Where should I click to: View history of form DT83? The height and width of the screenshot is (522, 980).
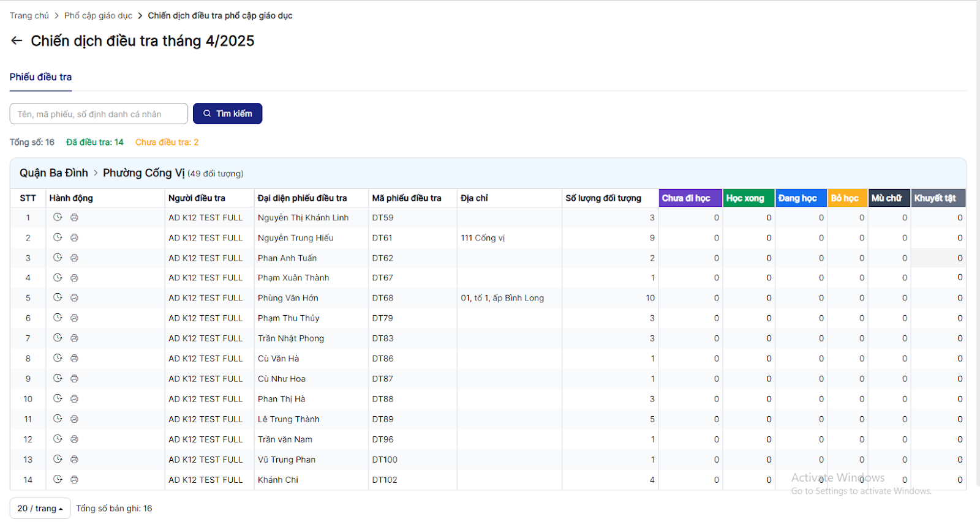pos(58,338)
